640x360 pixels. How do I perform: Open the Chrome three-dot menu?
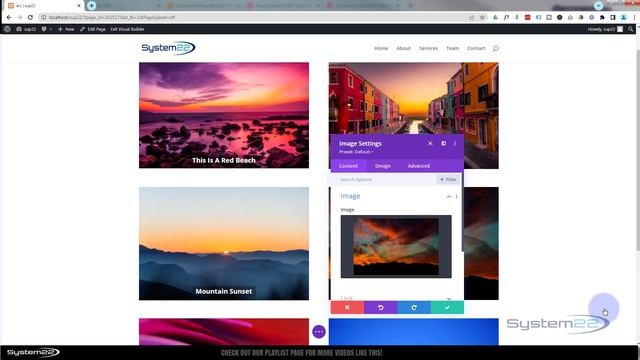(x=634, y=18)
